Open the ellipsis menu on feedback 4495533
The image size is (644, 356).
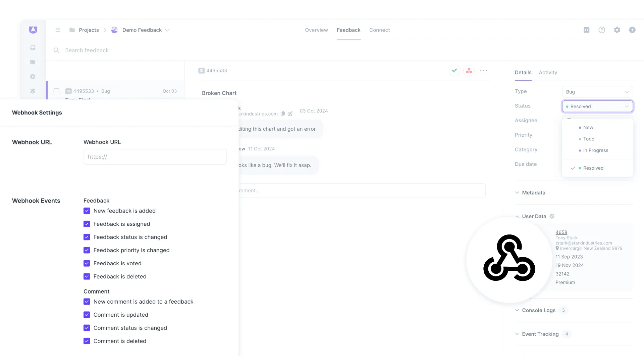pyautogui.click(x=484, y=71)
